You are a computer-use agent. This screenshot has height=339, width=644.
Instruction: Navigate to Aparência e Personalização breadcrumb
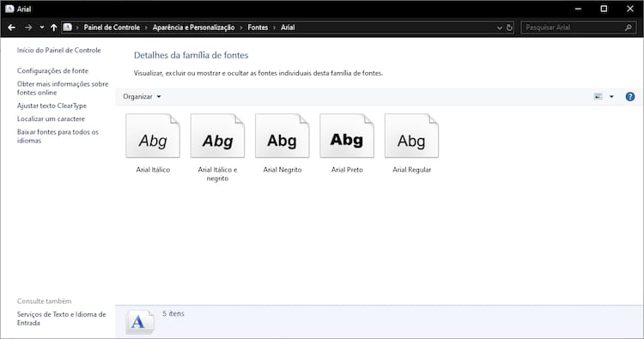(x=193, y=27)
